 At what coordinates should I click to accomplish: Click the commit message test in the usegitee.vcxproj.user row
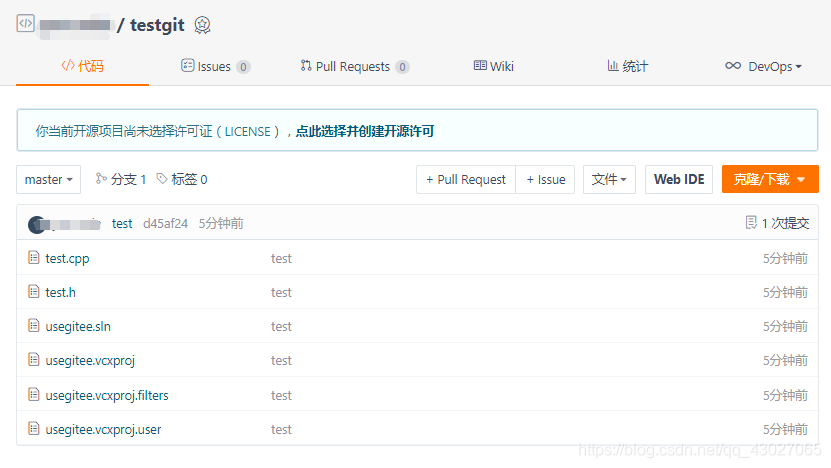(281, 429)
